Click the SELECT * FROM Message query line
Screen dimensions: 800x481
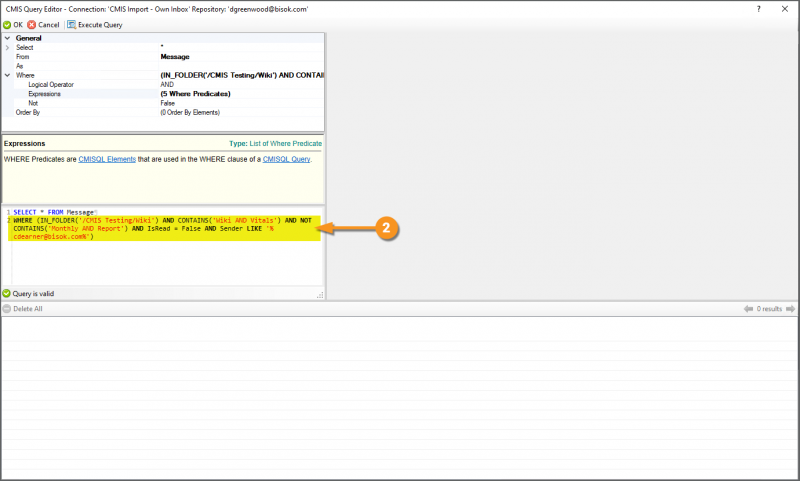pyautogui.click(x=54, y=212)
